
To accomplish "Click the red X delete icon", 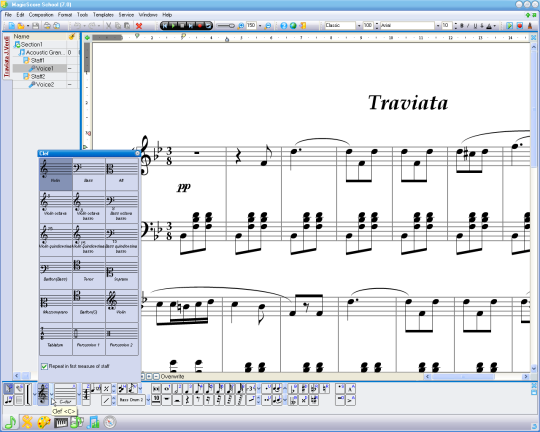I will [139, 26].
